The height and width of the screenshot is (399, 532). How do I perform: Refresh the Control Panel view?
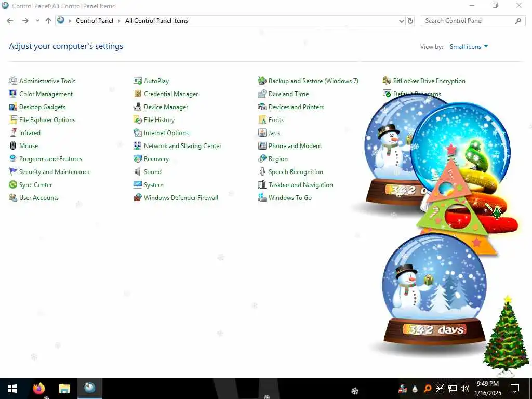coord(410,21)
